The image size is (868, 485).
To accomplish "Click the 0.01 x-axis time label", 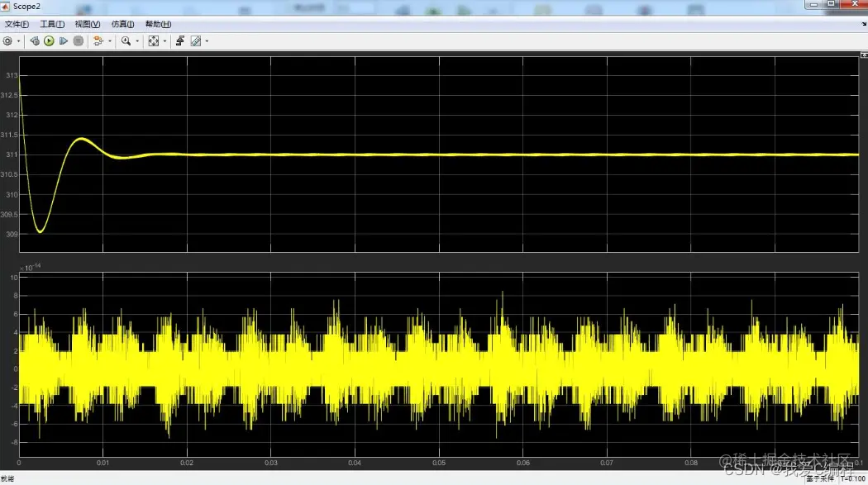I will point(103,463).
